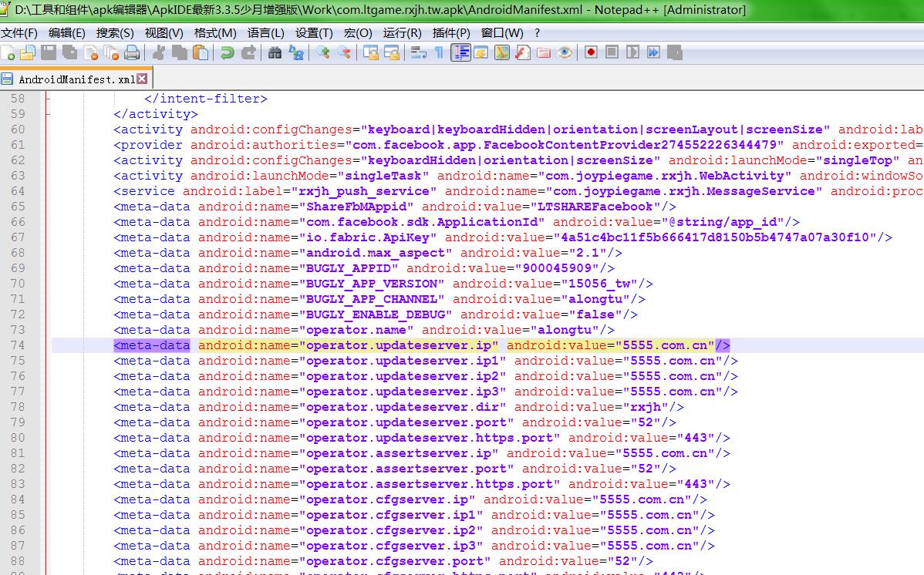
Task: Open the 语言(L) menu
Action: coord(265,32)
